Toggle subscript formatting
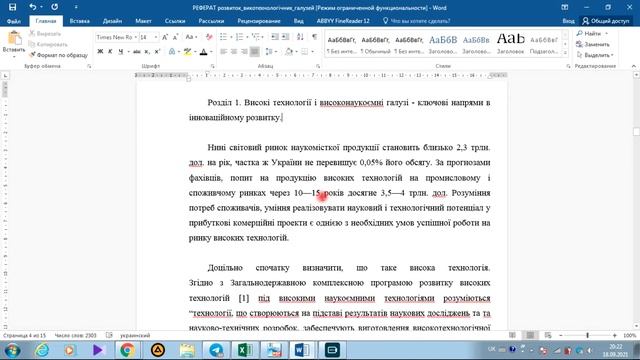This screenshot has width=640, height=360. point(147,52)
